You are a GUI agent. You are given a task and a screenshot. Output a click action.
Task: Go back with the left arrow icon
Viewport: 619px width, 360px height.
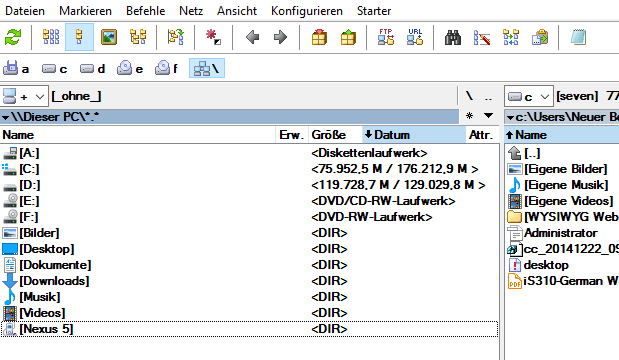click(x=252, y=38)
